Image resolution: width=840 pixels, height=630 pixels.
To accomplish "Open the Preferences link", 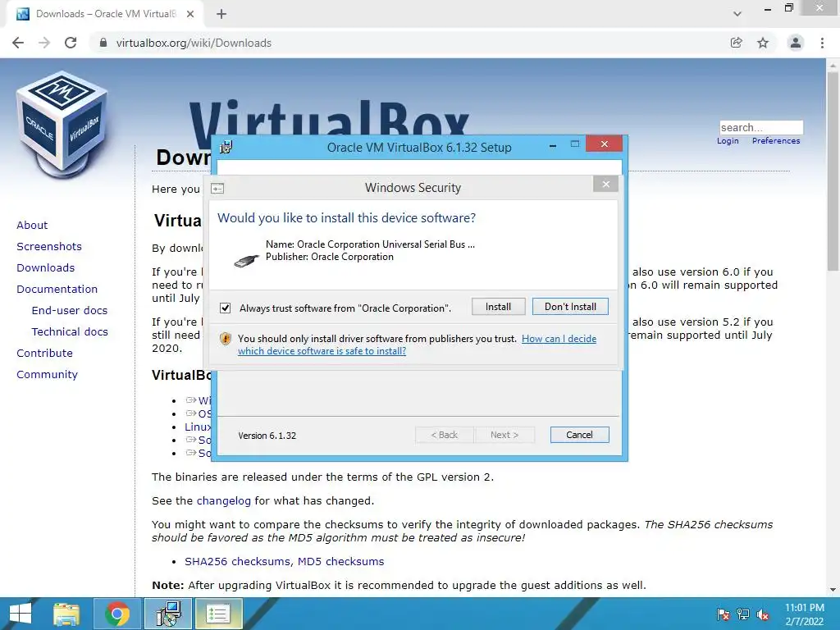I will point(776,141).
